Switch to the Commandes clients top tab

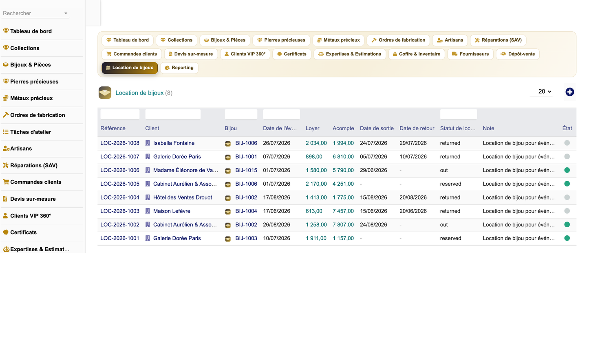click(x=132, y=54)
